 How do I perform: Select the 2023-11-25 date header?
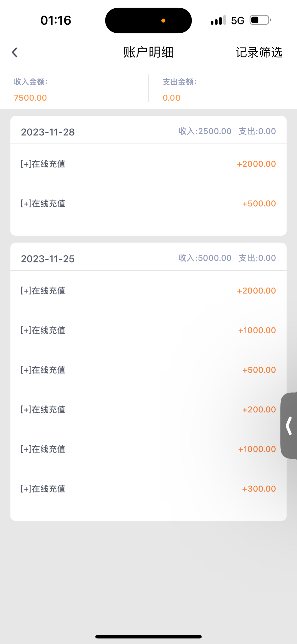click(48, 259)
